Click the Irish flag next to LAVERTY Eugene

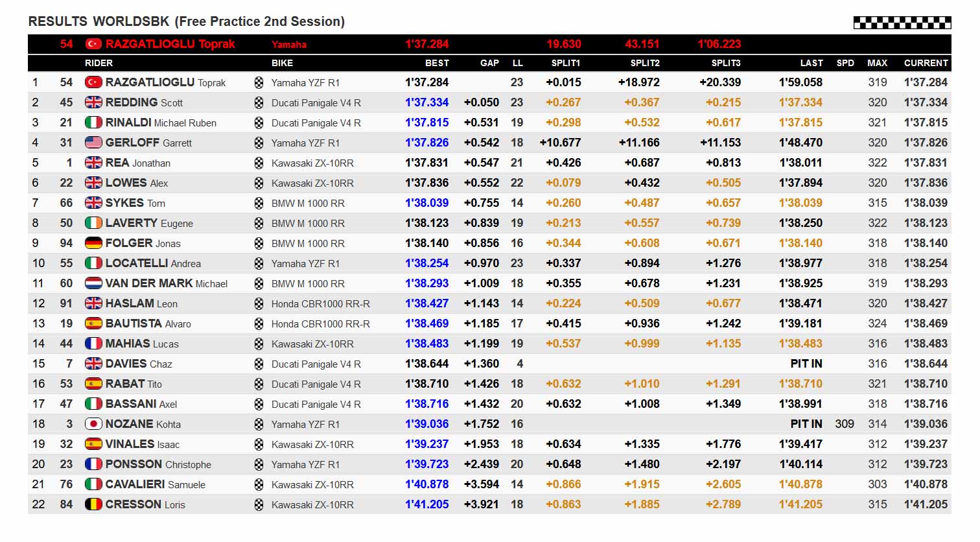pyautogui.click(x=93, y=223)
